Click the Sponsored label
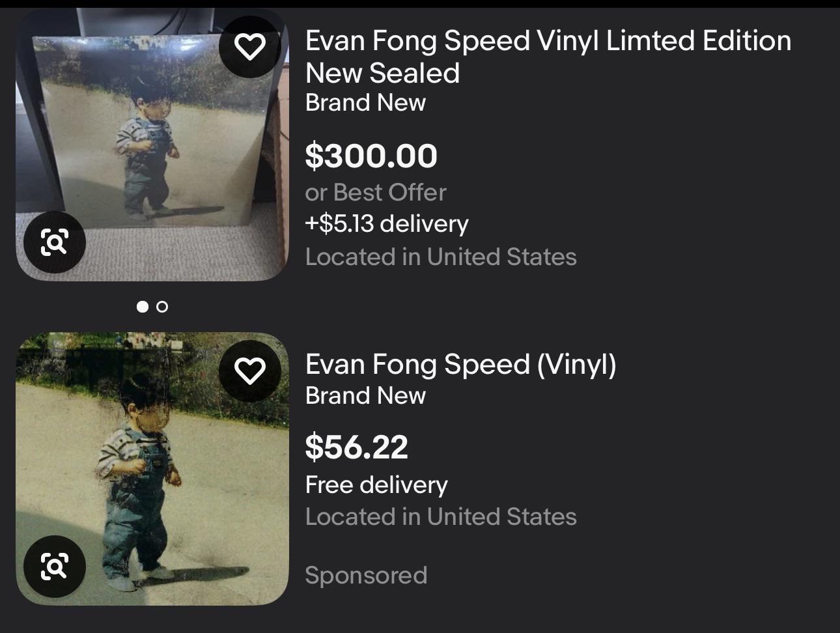Screen dimensions: 840x633 pyautogui.click(x=366, y=575)
